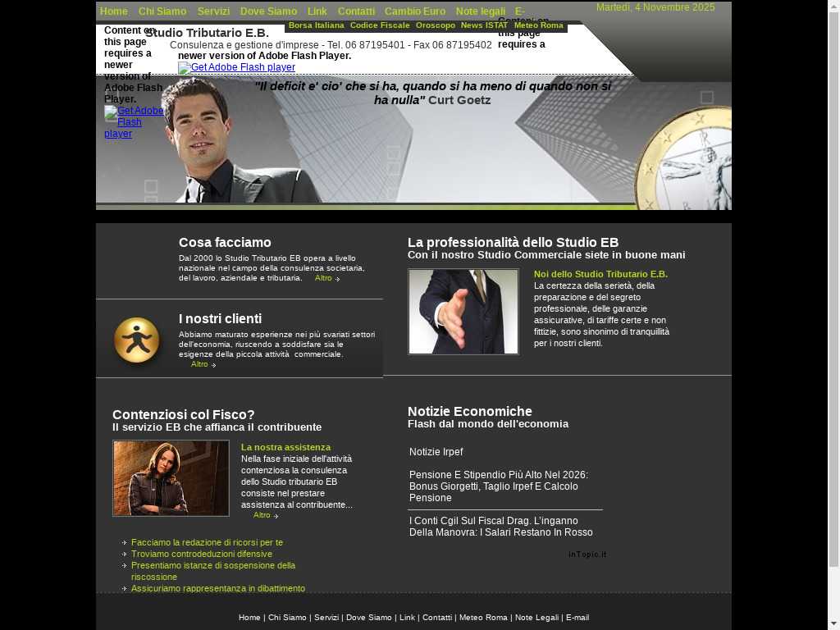840x630 pixels.
Task: Open the Chi Siamo menu item
Action: click(x=162, y=11)
